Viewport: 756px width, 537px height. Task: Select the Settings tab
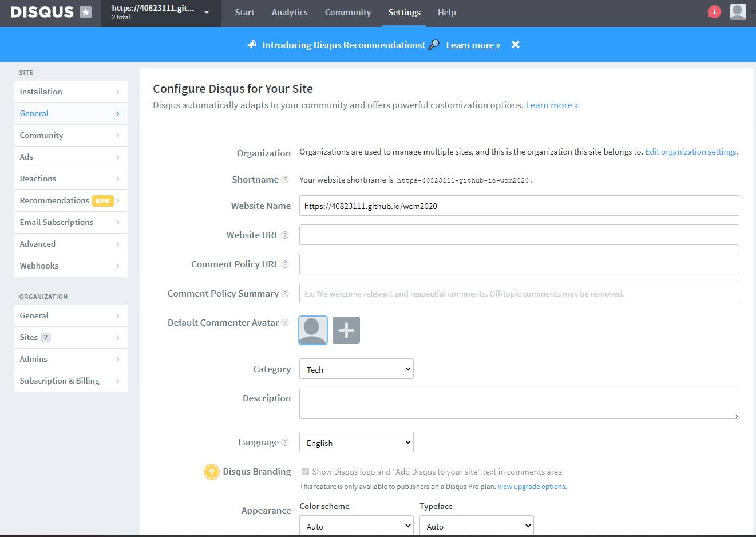pos(404,13)
